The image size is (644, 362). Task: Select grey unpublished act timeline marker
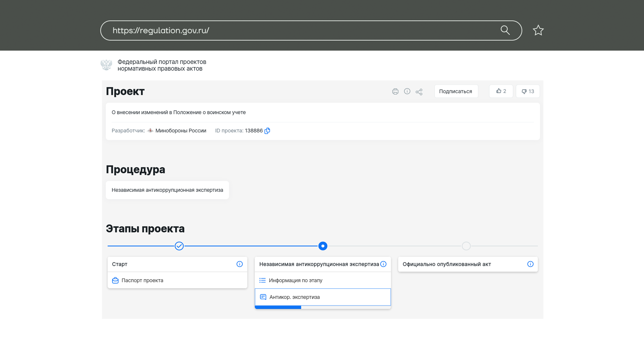pyautogui.click(x=466, y=246)
